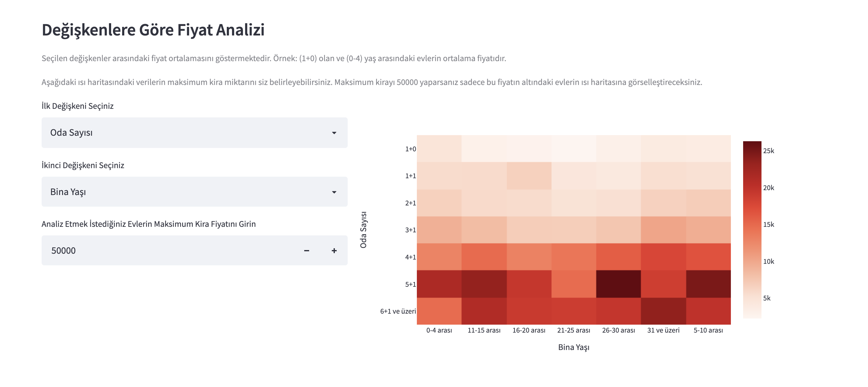The image size is (868, 387).
Task: Open the Bina Yaşı dropdown arrow
Action: click(x=334, y=192)
